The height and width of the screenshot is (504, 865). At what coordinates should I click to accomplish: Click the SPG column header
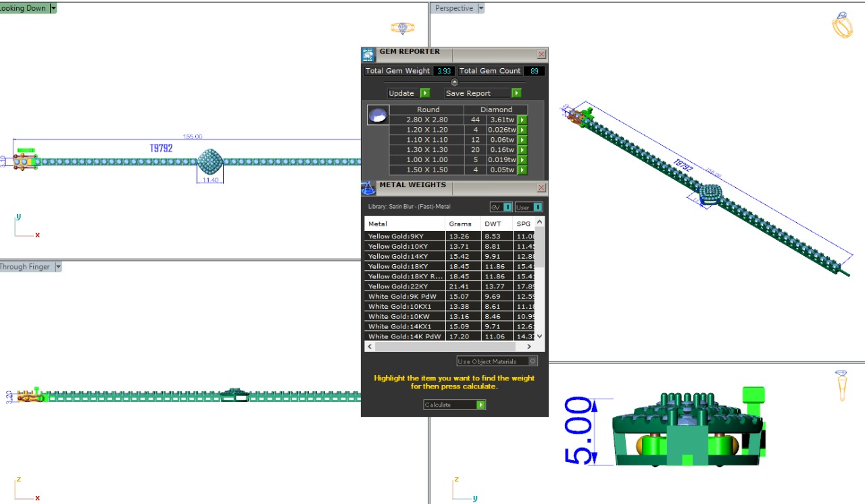[x=524, y=224]
